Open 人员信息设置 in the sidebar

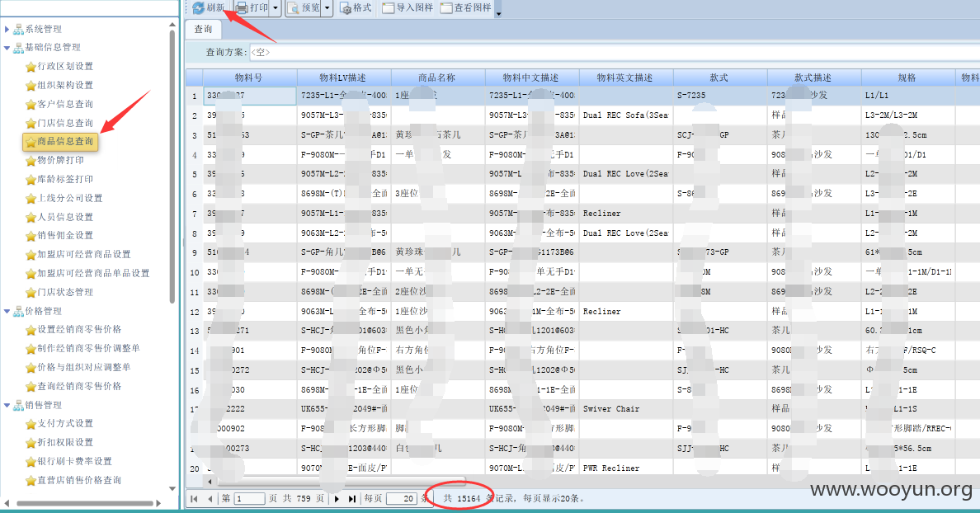pos(65,217)
